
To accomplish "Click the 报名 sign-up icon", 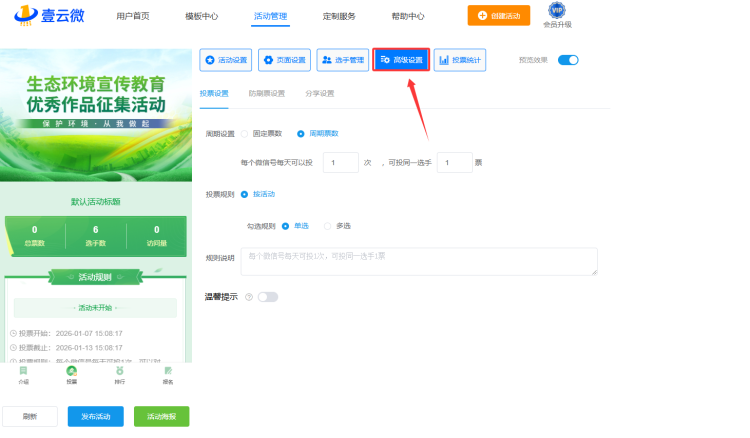I will click(x=168, y=371).
